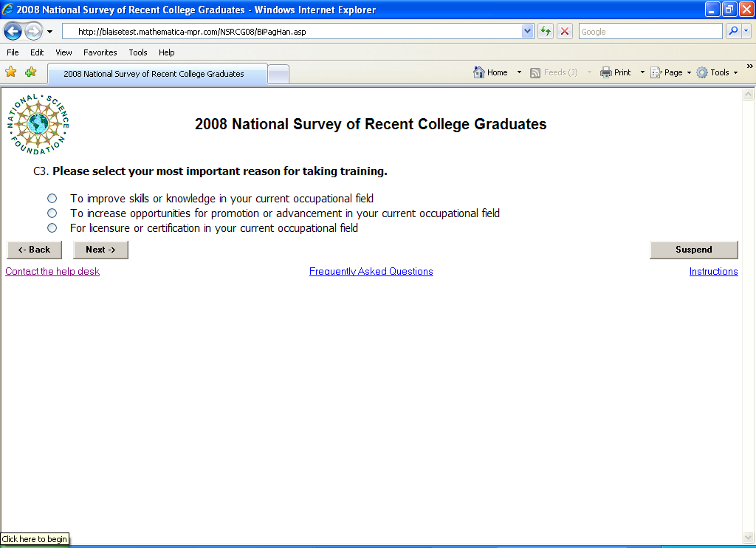Click the 'Next ->' survey button
756x548 pixels.
(x=100, y=250)
